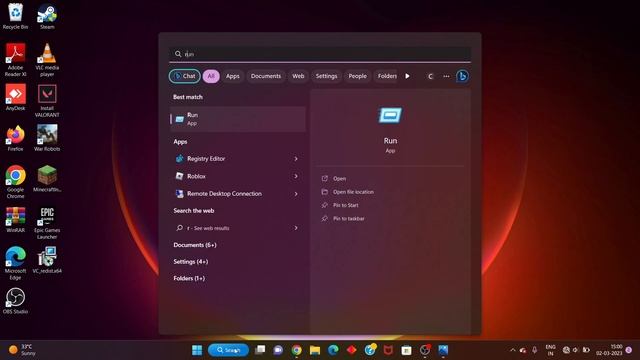Image resolution: width=640 pixels, height=360 pixels.
Task: Select the Web filter tab
Action: point(298,76)
